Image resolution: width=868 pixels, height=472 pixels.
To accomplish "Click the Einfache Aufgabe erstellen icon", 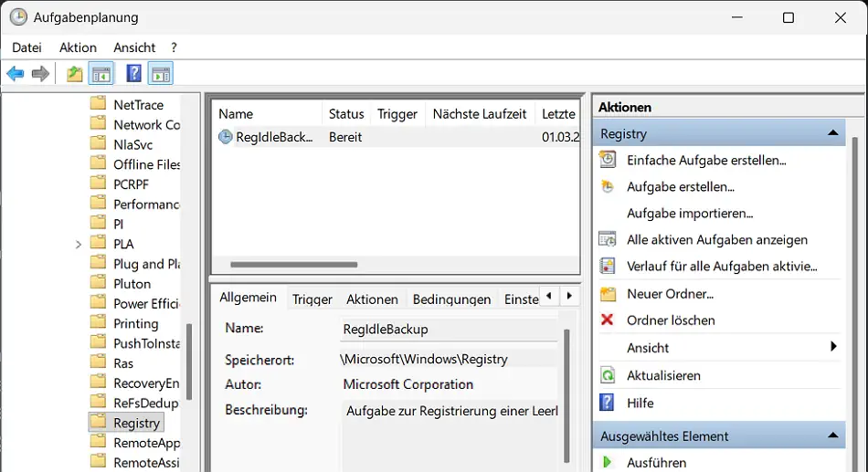I will [608, 160].
